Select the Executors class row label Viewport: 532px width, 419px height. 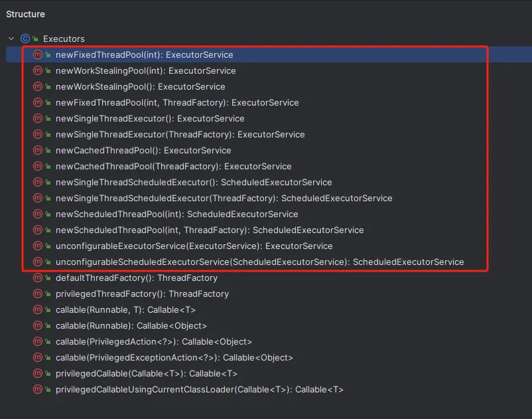tap(64, 39)
